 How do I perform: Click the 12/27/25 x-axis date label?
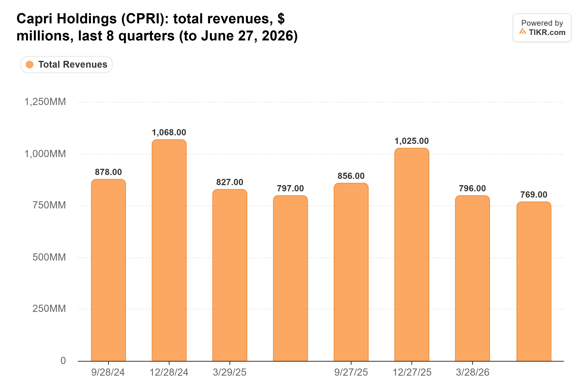412,373
